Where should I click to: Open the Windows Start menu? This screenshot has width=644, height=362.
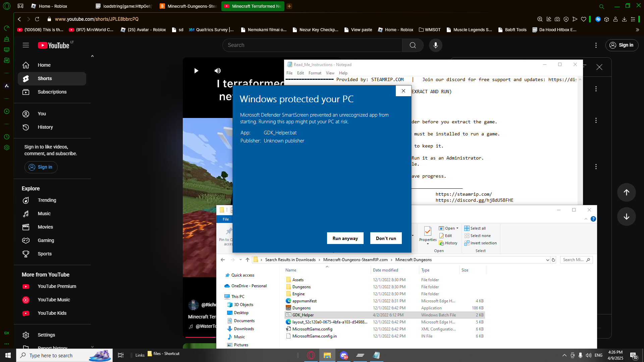[x=8, y=355]
